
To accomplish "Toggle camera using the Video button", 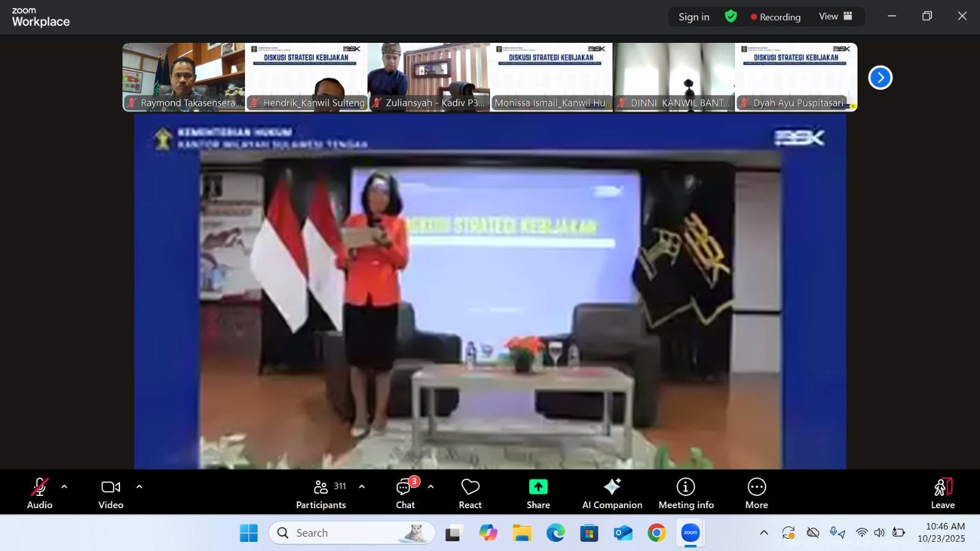I will pos(111,493).
